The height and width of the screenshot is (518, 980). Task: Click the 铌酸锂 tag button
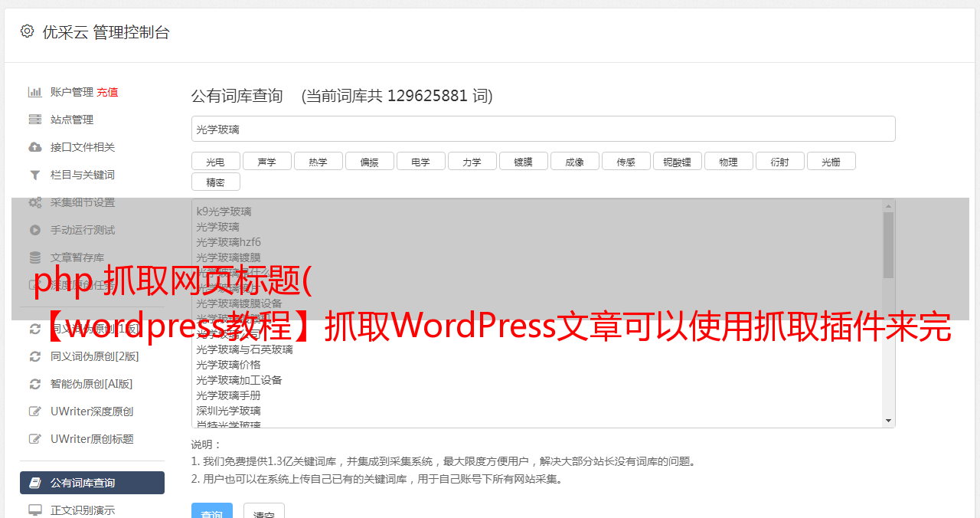pyautogui.click(x=677, y=162)
